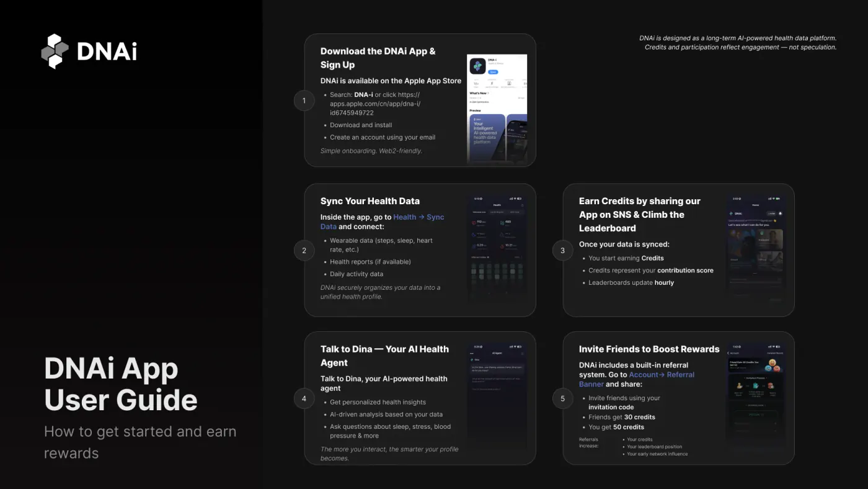This screenshot has height=489, width=868.
Task: Click the "Sync Your Health Data" card heading
Action: tap(370, 201)
